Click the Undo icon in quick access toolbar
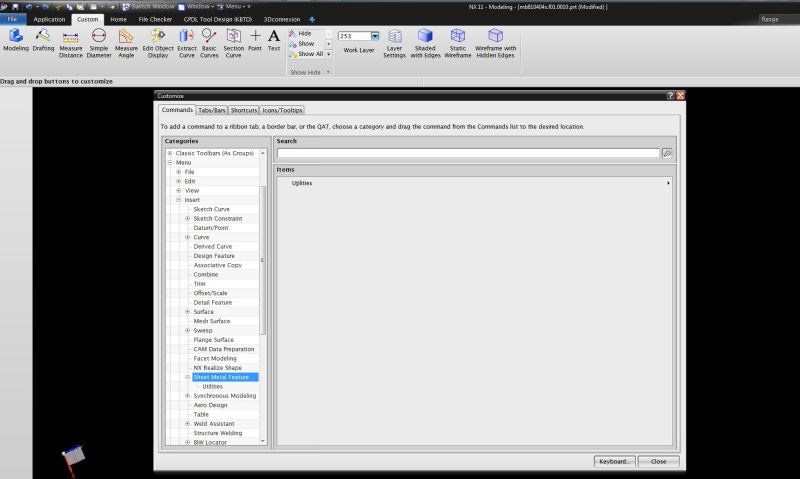 (29, 7)
